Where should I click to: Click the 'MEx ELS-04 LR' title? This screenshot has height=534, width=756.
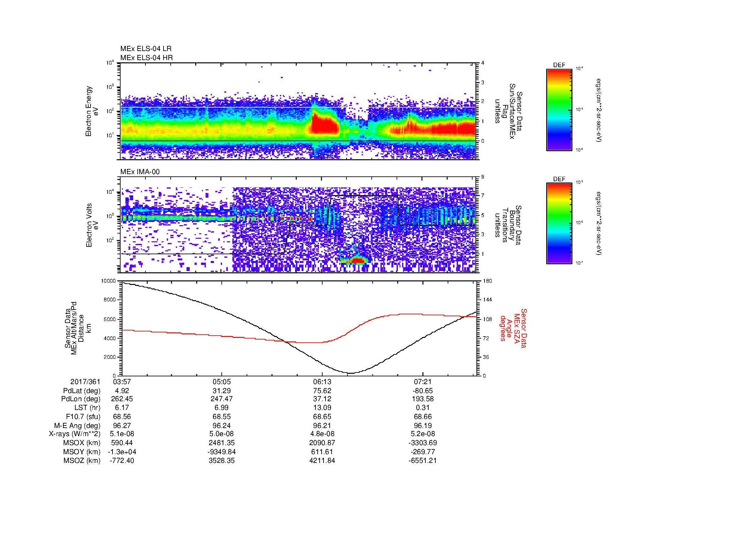point(146,49)
